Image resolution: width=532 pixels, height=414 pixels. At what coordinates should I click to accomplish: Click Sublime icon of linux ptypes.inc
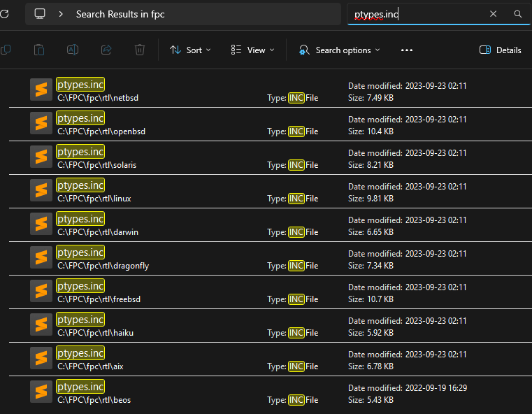pyautogui.click(x=41, y=190)
